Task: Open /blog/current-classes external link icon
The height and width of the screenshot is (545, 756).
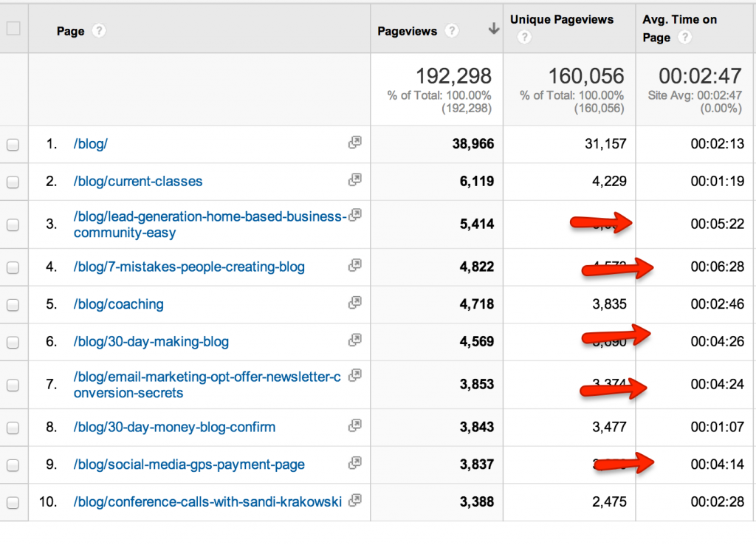Action: coord(355,177)
